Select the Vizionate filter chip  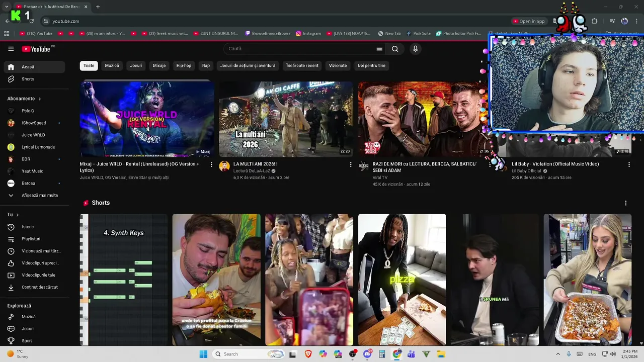(338, 65)
